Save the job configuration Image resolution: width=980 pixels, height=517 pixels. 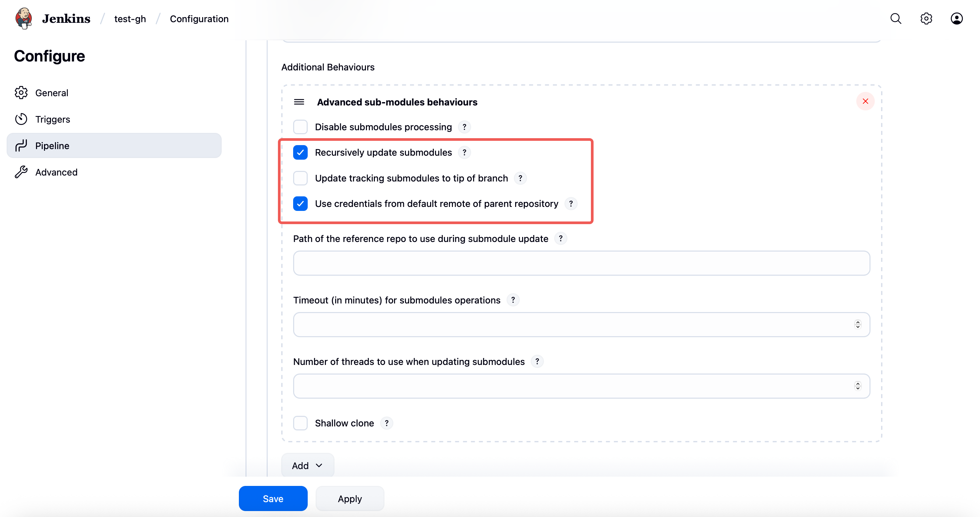coord(273,498)
